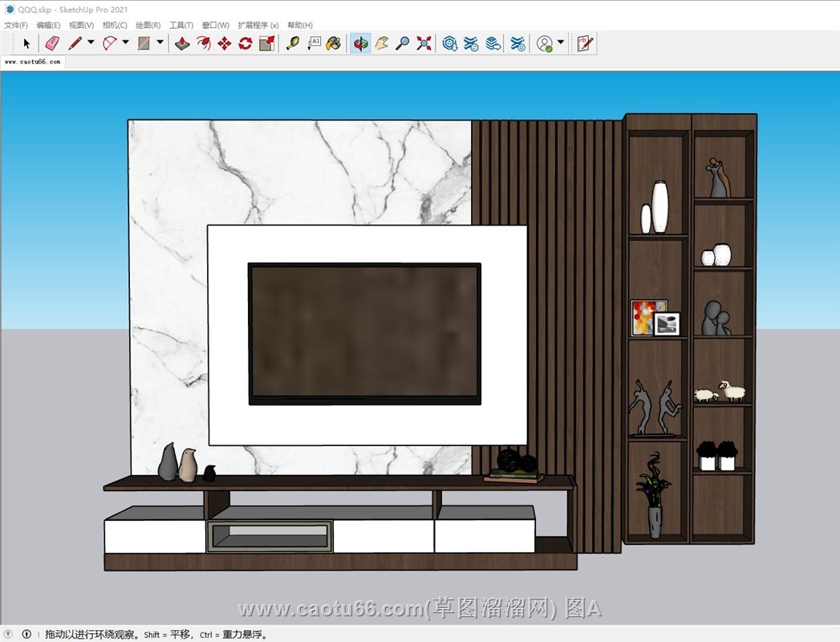
Task: Select the arrow Select tool
Action: click(26, 43)
